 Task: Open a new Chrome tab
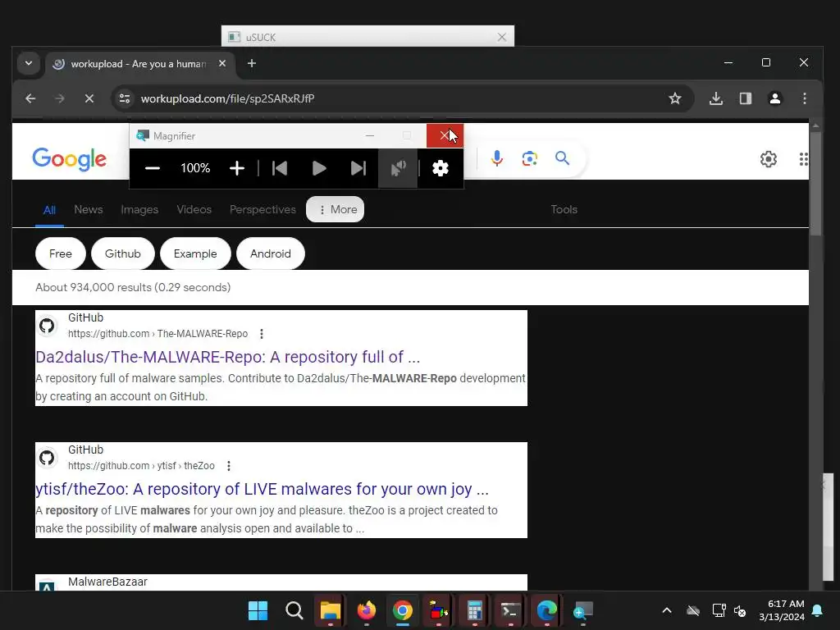251,63
